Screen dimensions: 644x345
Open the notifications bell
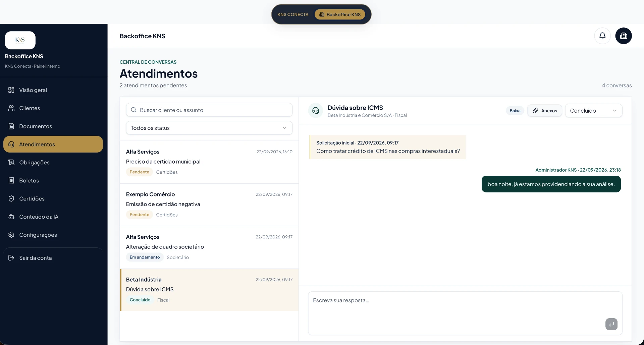[602, 36]
